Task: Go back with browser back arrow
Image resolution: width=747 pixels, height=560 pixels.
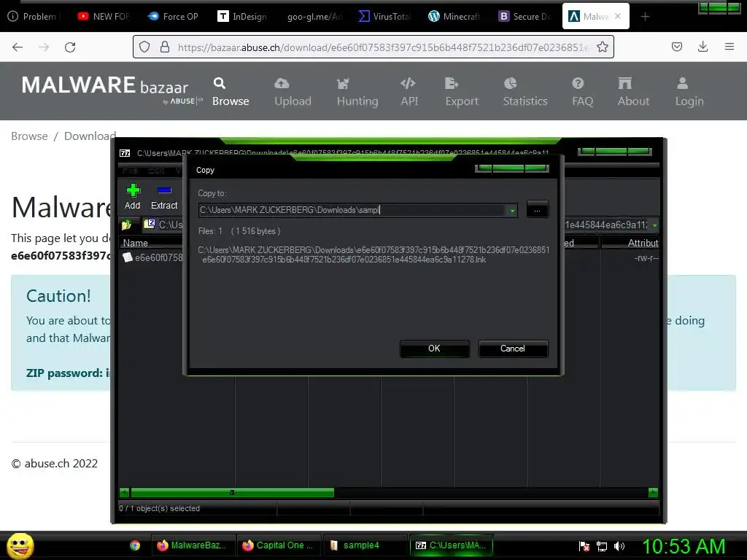Action: [x=18, y=47]
